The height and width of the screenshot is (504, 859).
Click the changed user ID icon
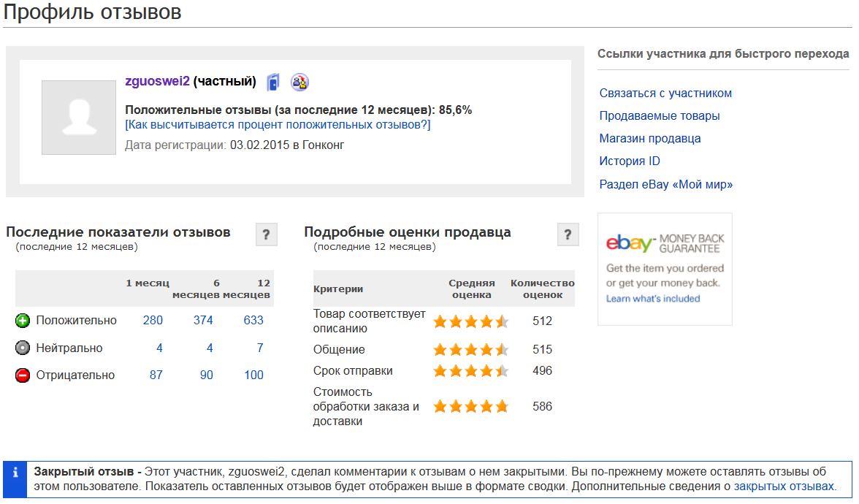click(299, 82)
